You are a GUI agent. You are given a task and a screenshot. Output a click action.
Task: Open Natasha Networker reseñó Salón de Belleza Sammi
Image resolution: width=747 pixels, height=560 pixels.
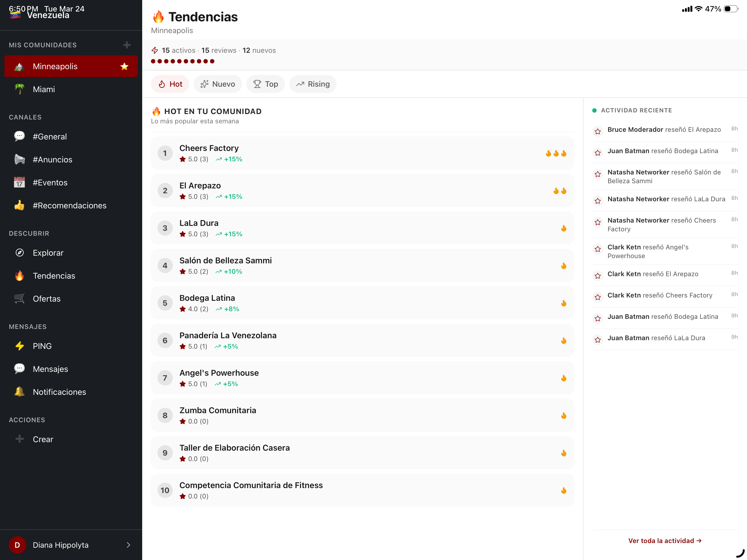pyautogui.click(x=665, y=176)
